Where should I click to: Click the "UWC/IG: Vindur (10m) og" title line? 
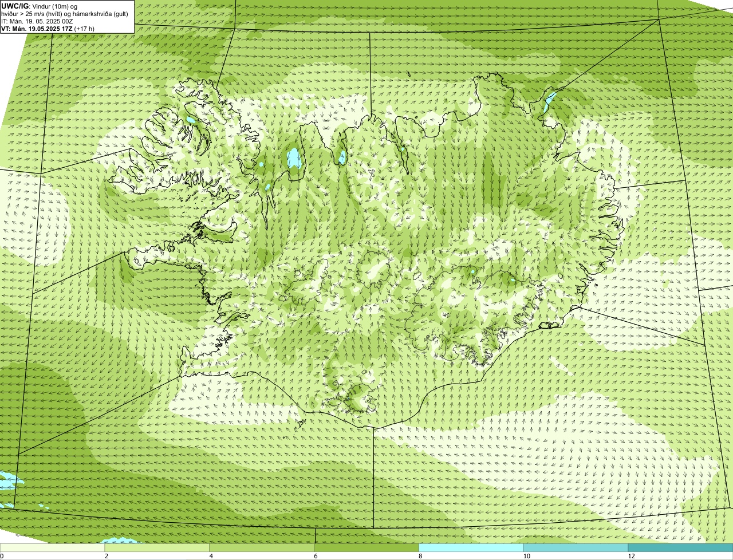[x=40, y=6]
